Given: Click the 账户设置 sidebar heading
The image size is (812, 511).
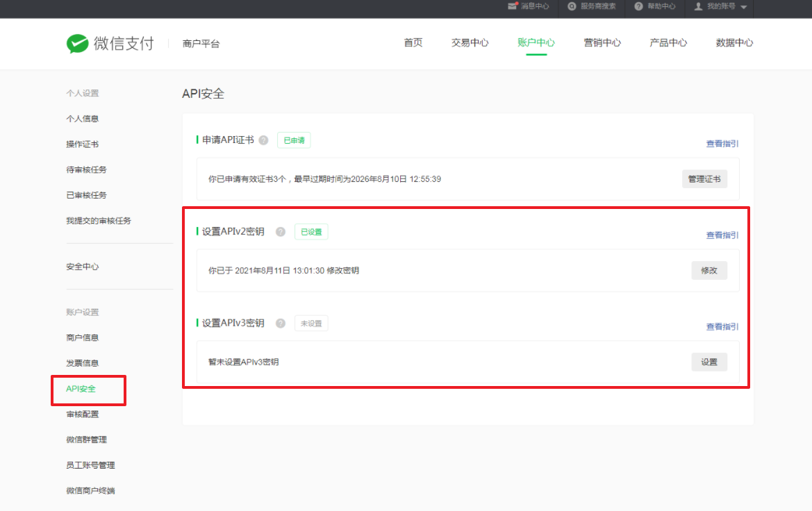Looking at the screenshot, I should click(83, 312).
